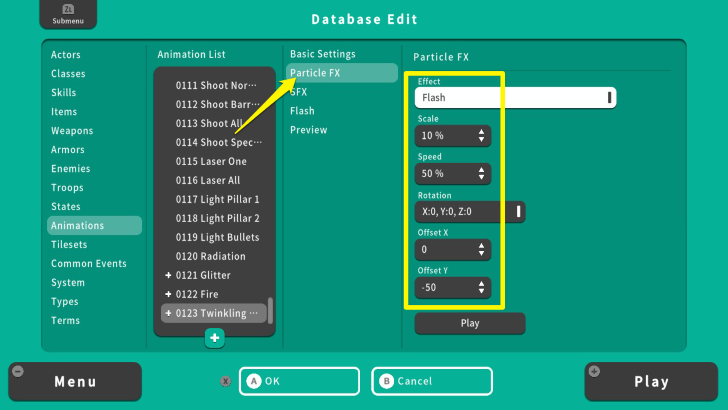Click the plus icon on bottom Play button
The height and width of the screenshot is (410, 728).
pos(594,371)
